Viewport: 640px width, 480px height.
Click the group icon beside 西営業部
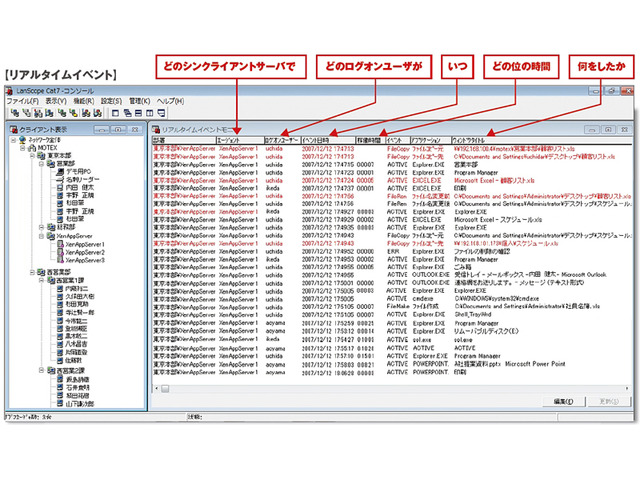coord(42,272)
